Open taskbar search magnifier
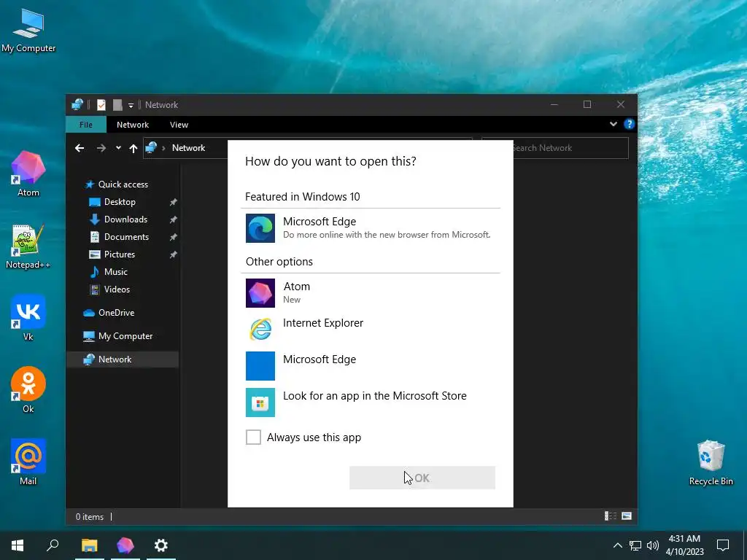Viewport: 747px width, 560px height. (x=53, y=545)
